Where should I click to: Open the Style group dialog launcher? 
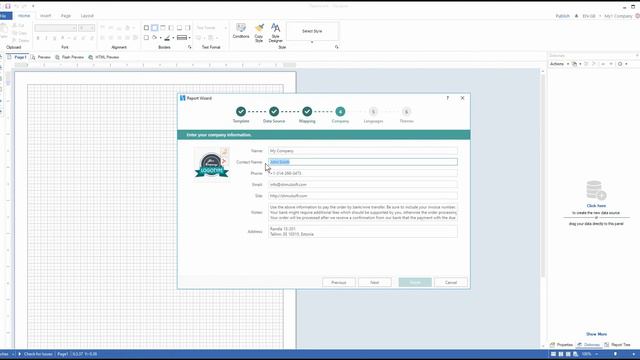pyautogui.click(x=337, y=47)
